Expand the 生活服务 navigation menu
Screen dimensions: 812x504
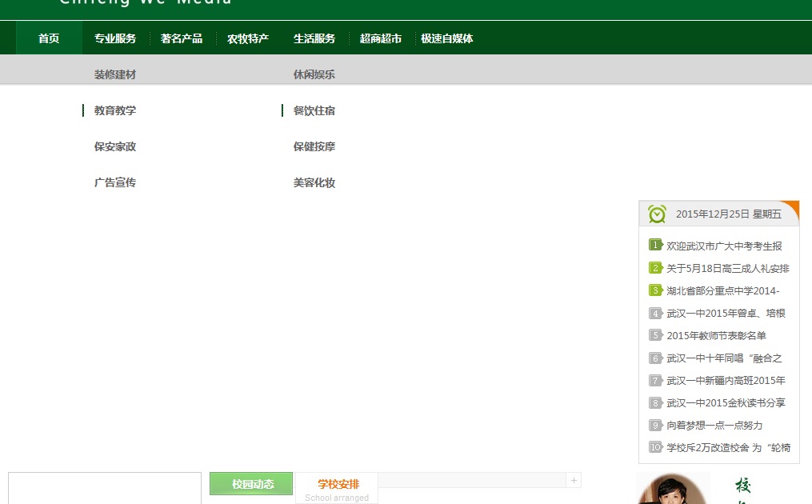point(314,38)
